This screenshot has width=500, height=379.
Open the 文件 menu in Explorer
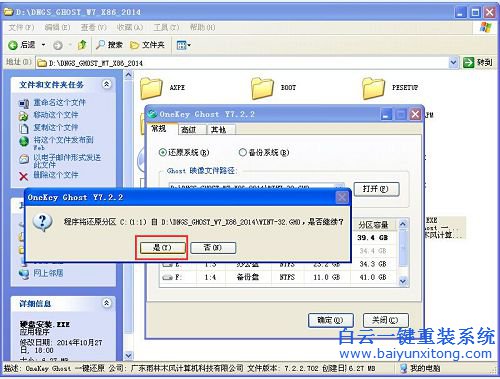click(21, 27)
